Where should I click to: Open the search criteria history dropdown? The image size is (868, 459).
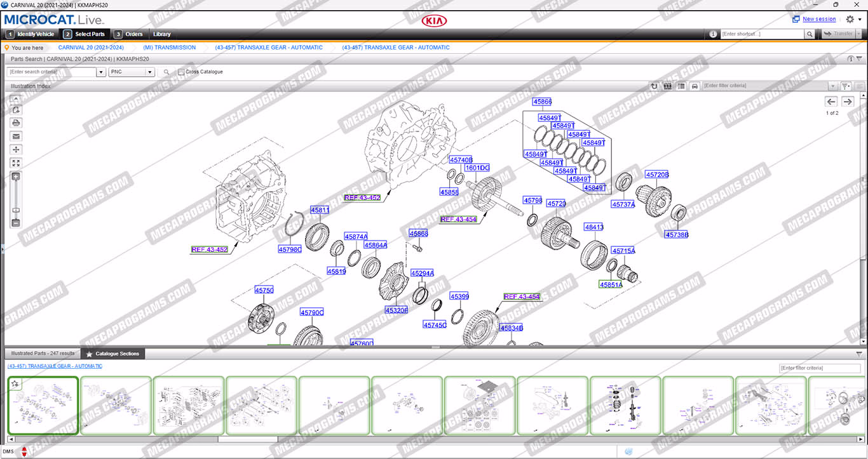point(100,72)
